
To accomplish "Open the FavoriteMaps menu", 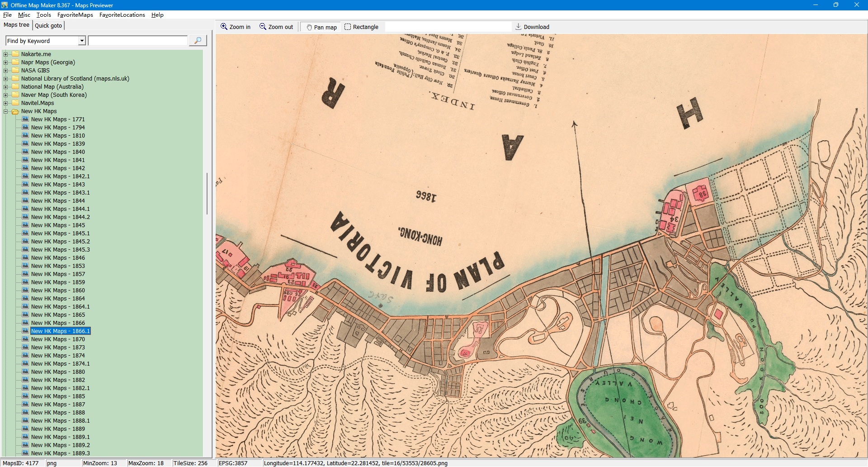I will pyautogui.click(x=75, y=15).
